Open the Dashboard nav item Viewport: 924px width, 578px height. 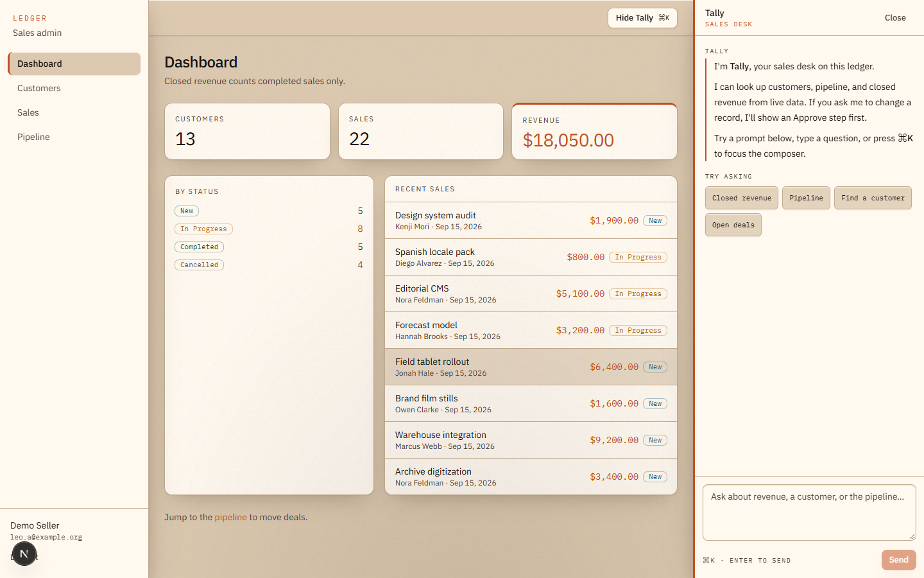pyautogui.click(x=74, y=64)
